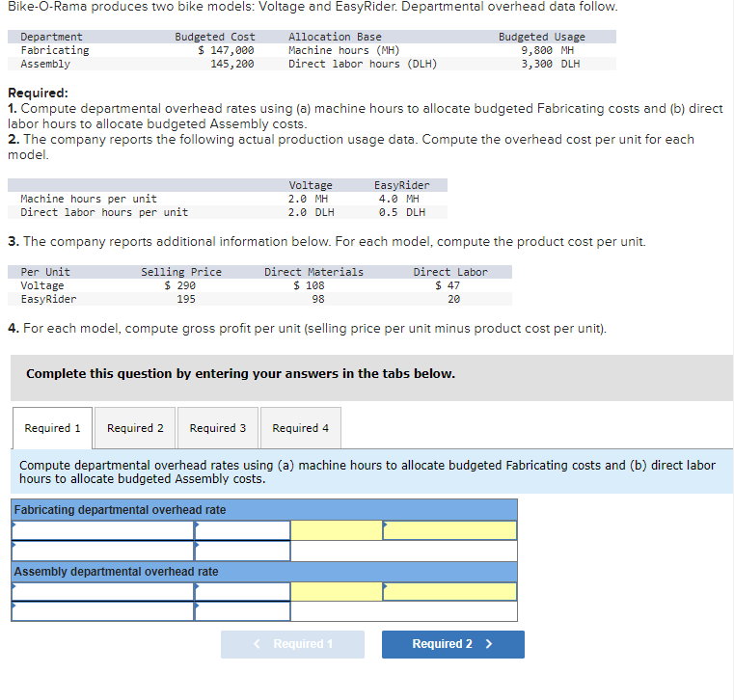Switch to the Required 3 tab

pyautogui.click(x=218, y=428)
